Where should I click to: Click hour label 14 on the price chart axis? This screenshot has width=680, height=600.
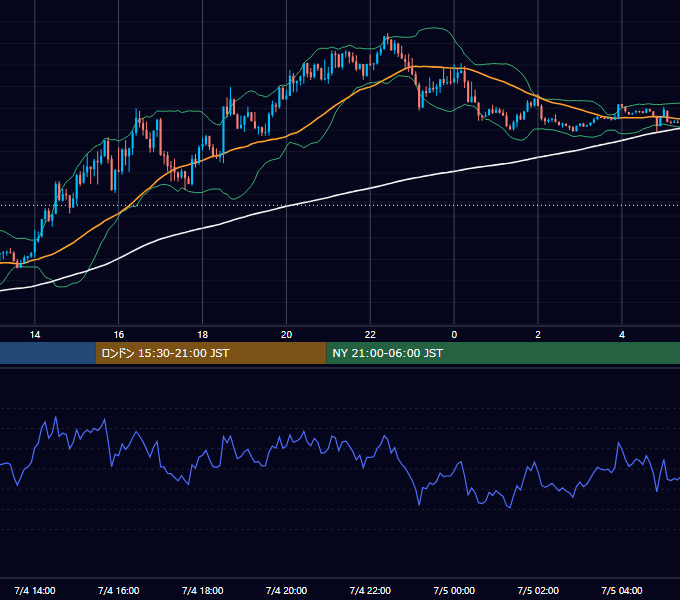[x=35, y=335]
